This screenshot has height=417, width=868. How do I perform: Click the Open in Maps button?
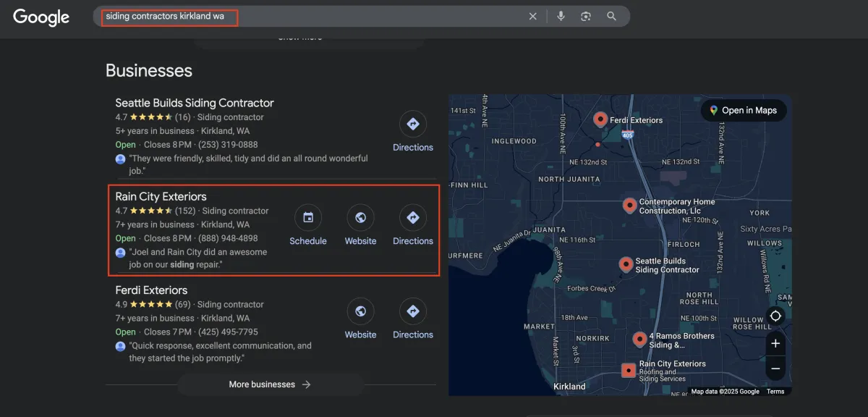click(x=743, y=110)
